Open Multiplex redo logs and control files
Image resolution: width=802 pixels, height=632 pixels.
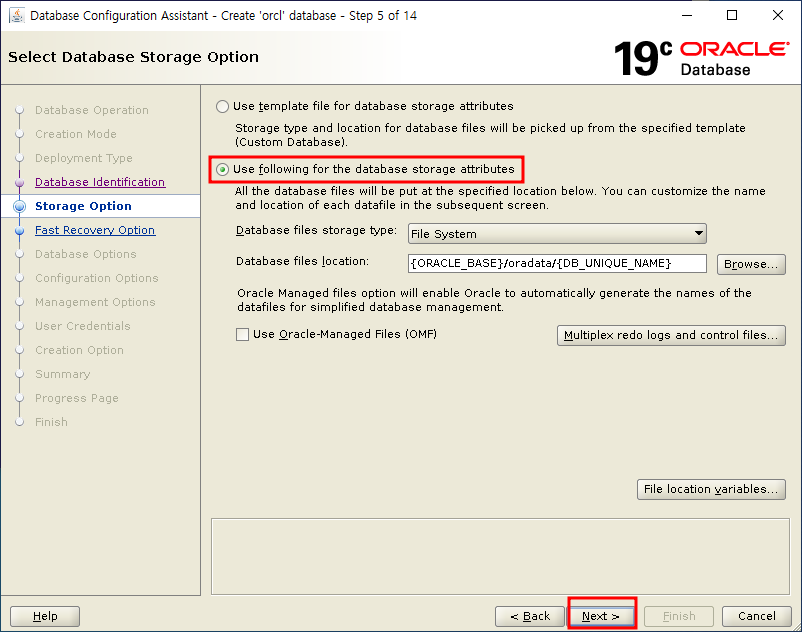click(671, 335)
